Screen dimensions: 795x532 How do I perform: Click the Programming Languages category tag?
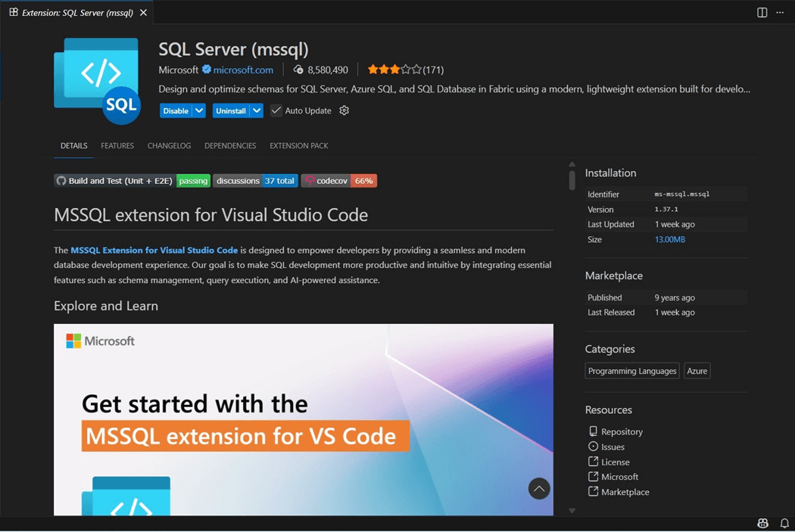point(632,371)
